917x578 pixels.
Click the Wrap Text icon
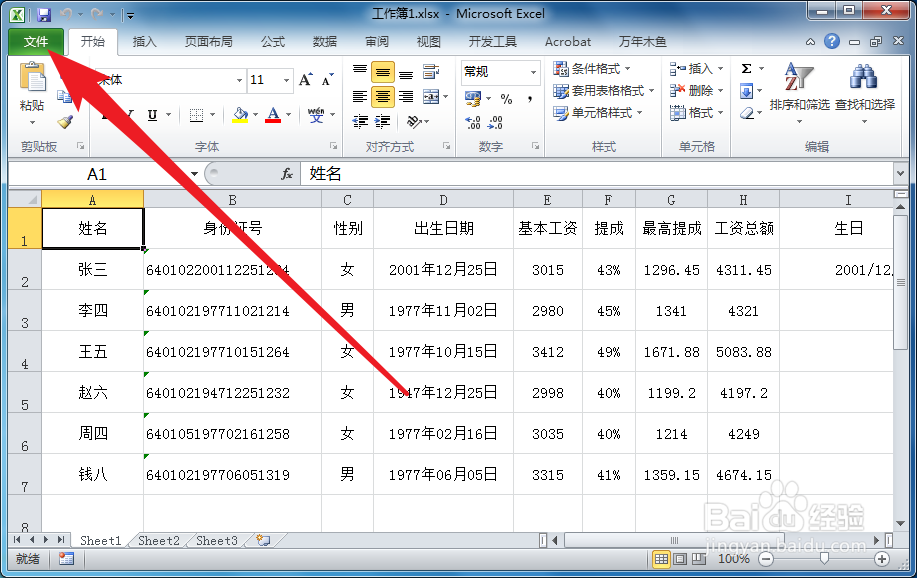click(x=431, y=72)
